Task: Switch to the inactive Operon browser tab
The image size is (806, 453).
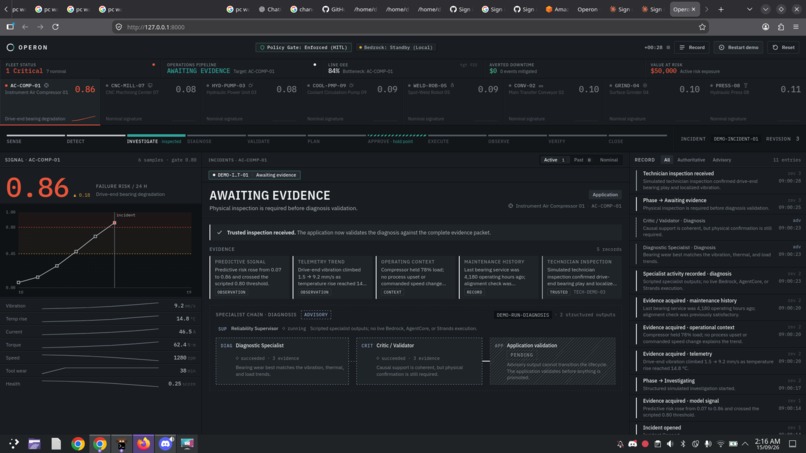Action: click(588, 9)
